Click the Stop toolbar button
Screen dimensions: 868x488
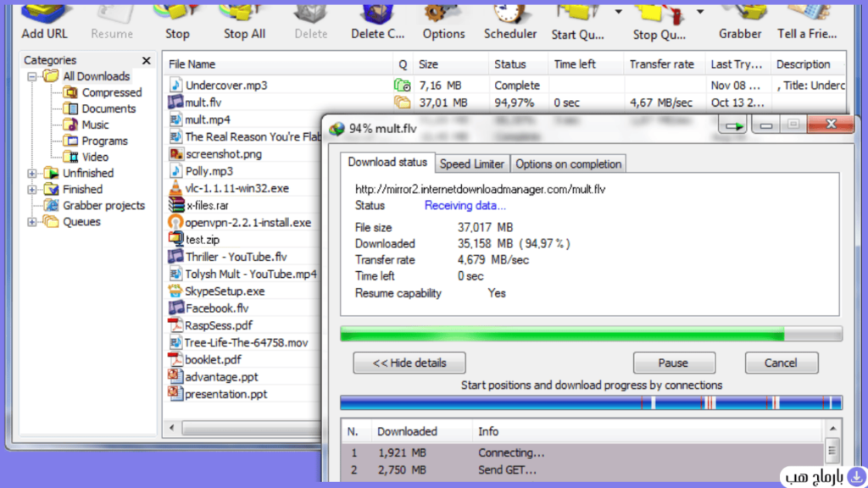[177, 22]
